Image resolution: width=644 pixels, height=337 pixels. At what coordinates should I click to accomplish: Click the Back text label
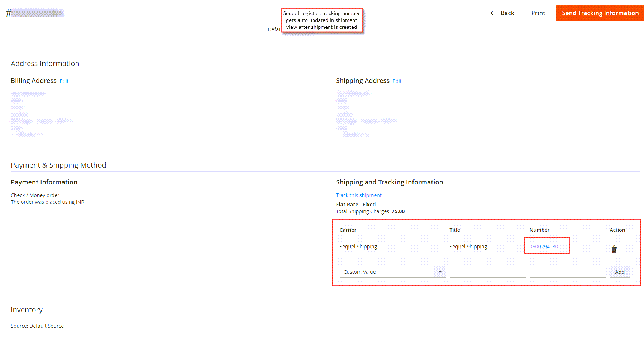click(x=507, y=13)
